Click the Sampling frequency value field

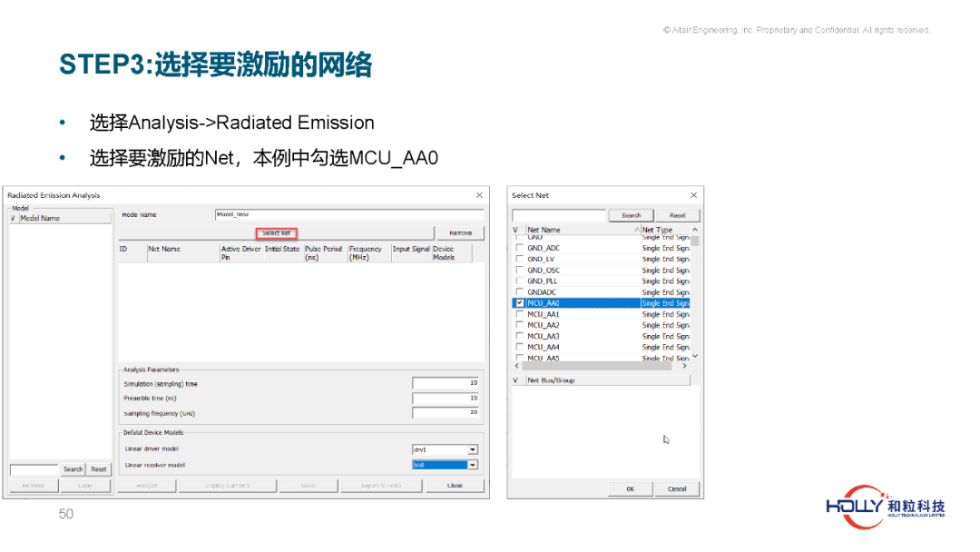pyautogui.click(x=445, y=412)
